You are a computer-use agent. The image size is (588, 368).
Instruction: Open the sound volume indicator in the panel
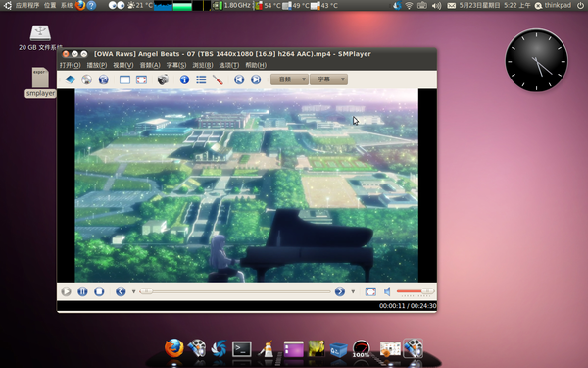(436, 5)
